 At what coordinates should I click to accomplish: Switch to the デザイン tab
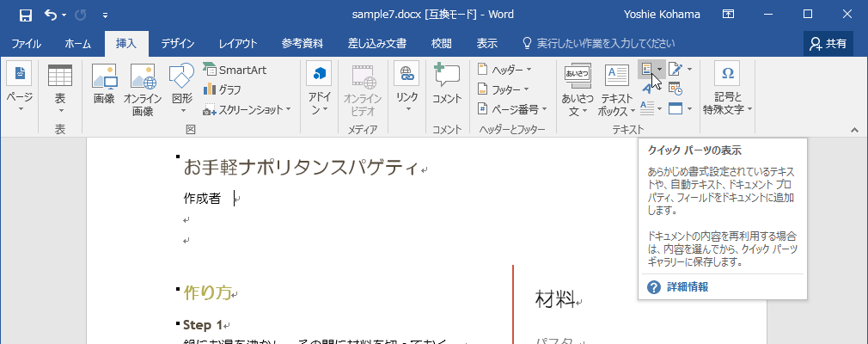click(x=178, y=43)
